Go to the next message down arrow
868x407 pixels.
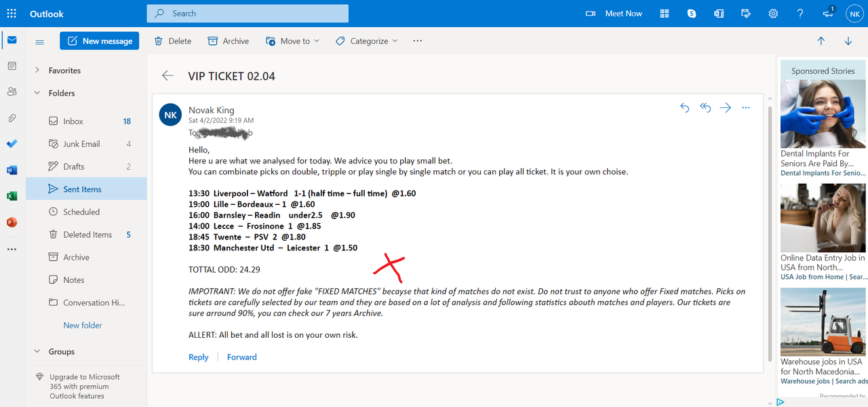848,41
